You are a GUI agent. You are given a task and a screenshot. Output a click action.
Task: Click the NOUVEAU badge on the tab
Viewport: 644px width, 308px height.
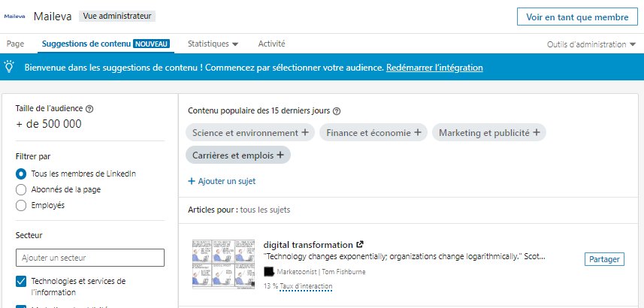coord(152,44)
